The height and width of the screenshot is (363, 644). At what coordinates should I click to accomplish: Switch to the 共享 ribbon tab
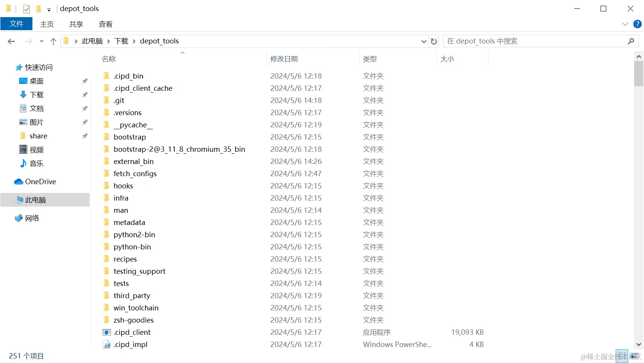pyautogui.click(x=76, y=24)
